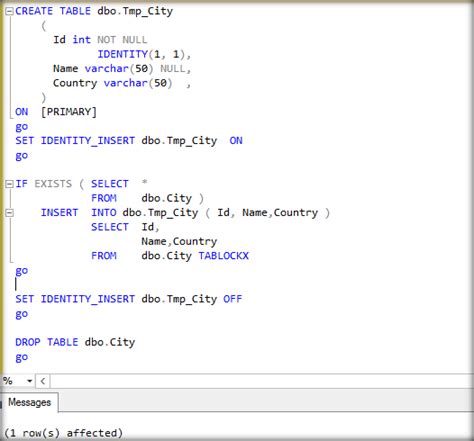
Task: Click the 'go' after ON [PRIMARY]
Action: point(22,127)
